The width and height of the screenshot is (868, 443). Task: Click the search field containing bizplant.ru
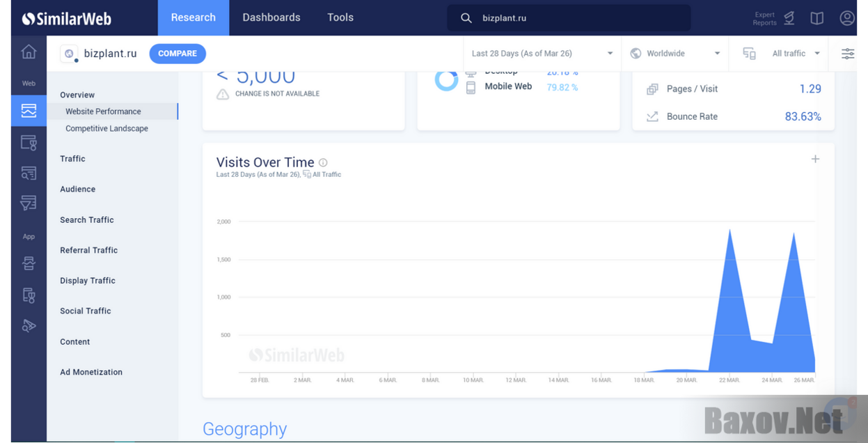569,18
